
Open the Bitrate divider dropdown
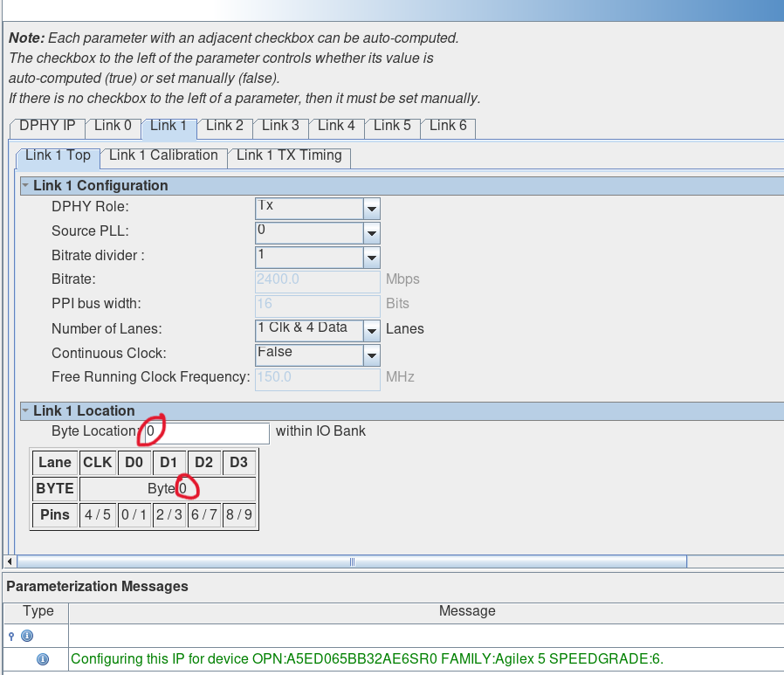(x=372, y=258)
